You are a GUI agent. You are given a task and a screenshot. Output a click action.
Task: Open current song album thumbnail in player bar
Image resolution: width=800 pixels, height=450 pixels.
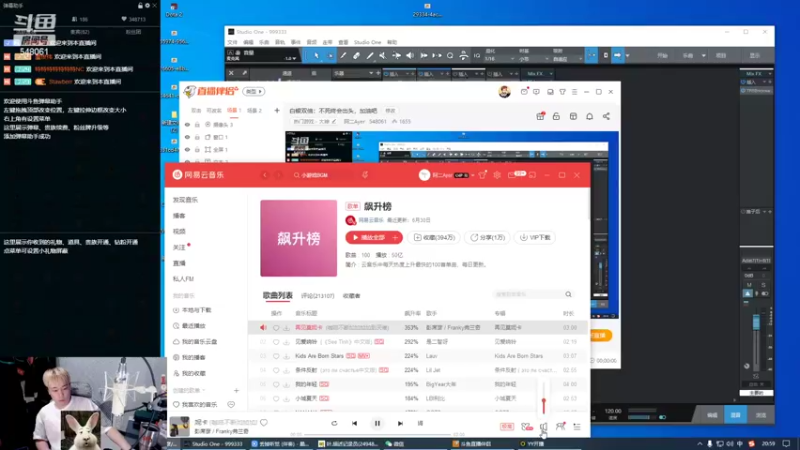[x=180, y=427]
